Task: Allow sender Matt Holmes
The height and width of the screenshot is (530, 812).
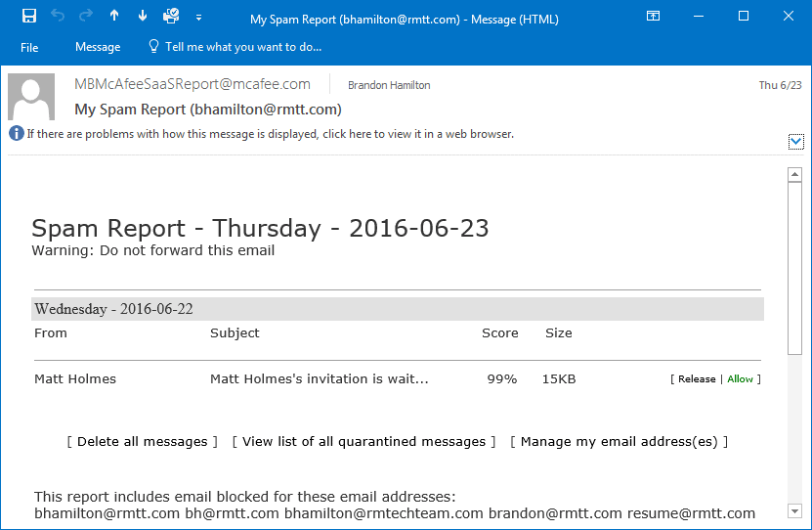Action: pyautogui.click(x=740, y=379)
